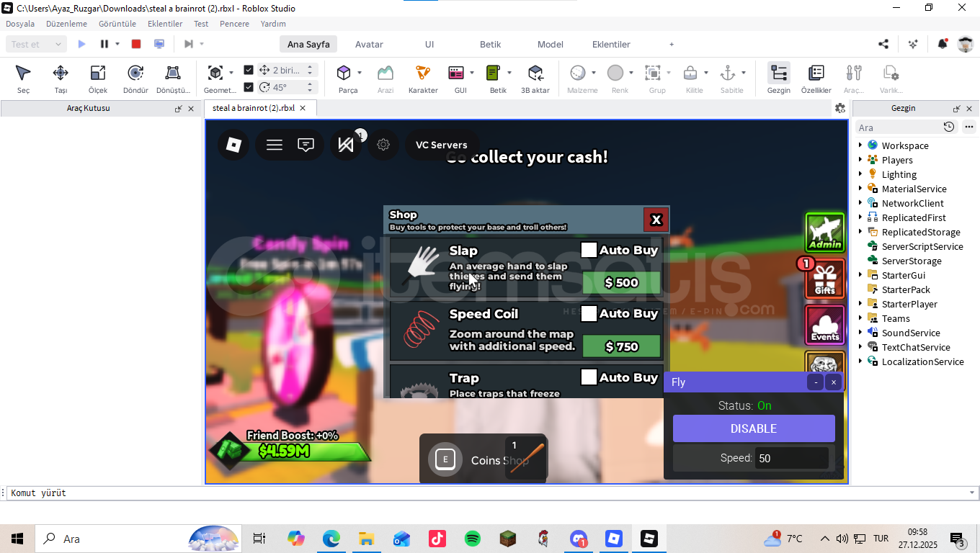The height and width of the screenshot is (553, 980).
Task: Select the Döndür rotate tool
Action: pos(135,79)
